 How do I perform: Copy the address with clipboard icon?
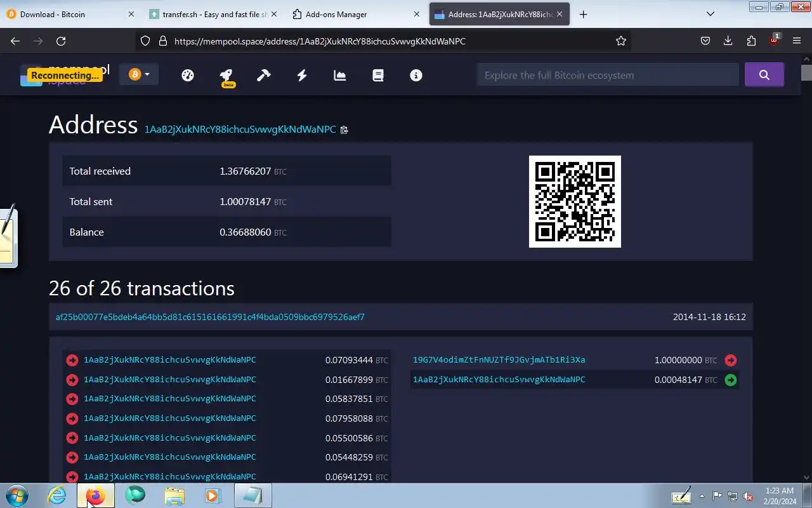(x=344, y=130)
